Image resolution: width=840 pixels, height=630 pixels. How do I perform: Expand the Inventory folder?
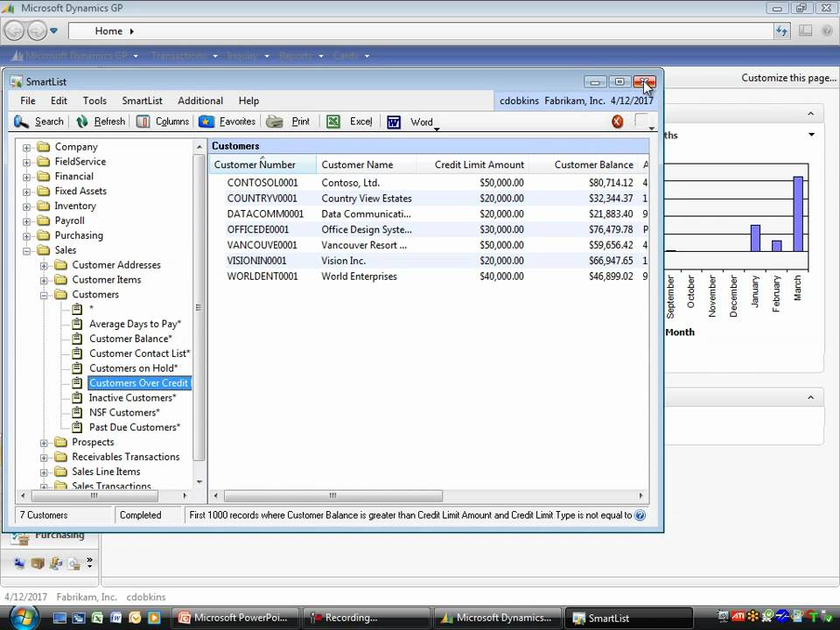pyautogui.click(x=26, y=206)
